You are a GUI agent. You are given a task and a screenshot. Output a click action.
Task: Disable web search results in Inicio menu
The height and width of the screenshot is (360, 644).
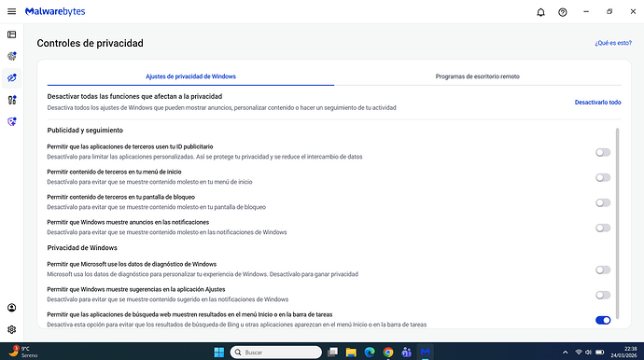[x=603, y=320]
